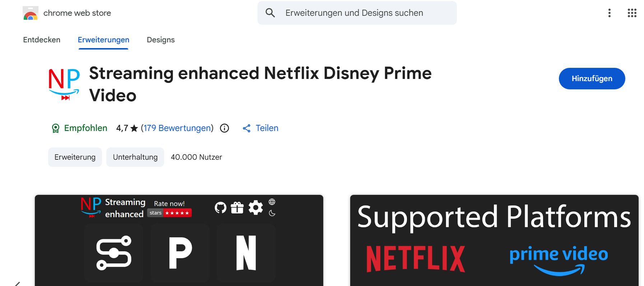
Task: Click the NP extension logo icon
Action: point(64,84)
